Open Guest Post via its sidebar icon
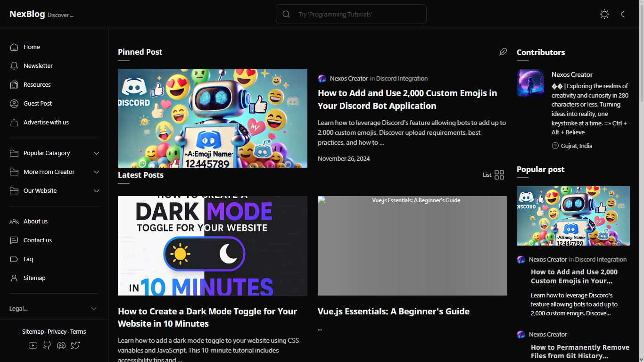 pyautogui.click(x=14, y=103)
